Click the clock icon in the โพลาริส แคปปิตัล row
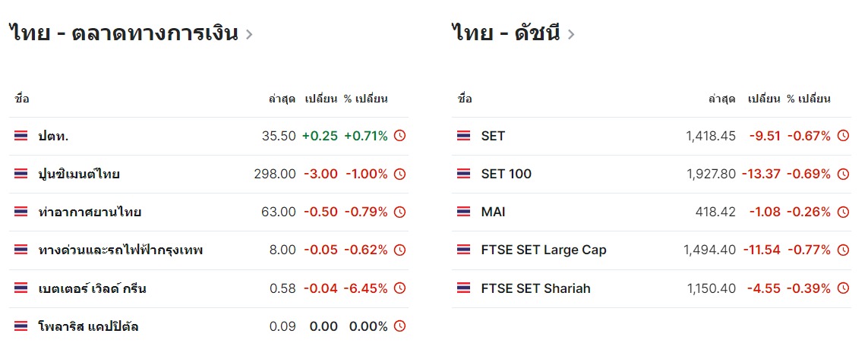 (399, 326)
